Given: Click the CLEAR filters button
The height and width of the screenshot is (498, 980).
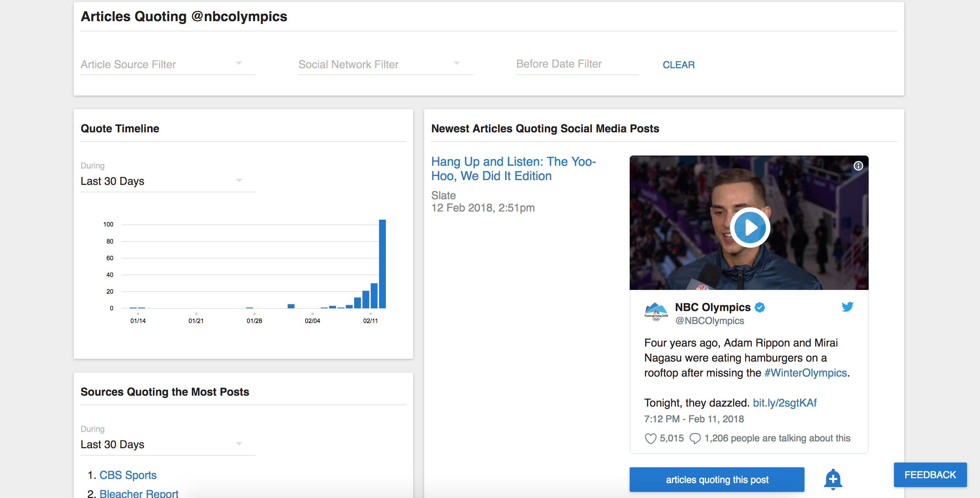Looking at the screenshot, I should coord(678,64).
